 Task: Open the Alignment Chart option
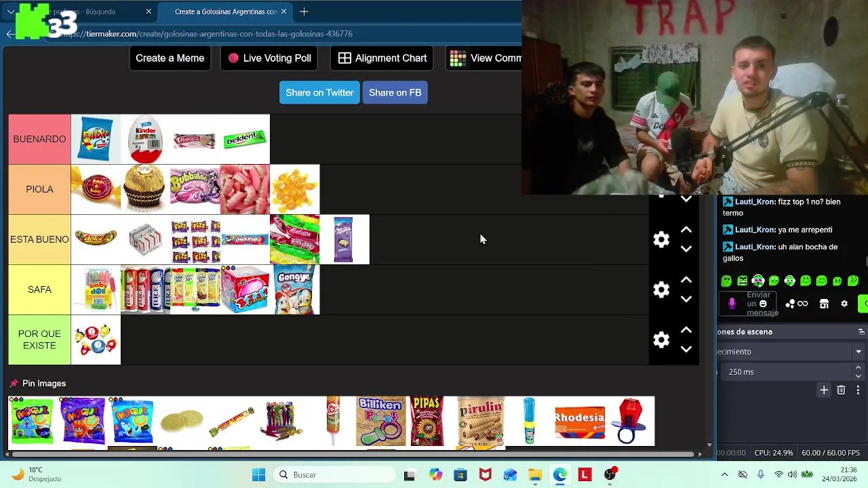(x=382, y=58)
